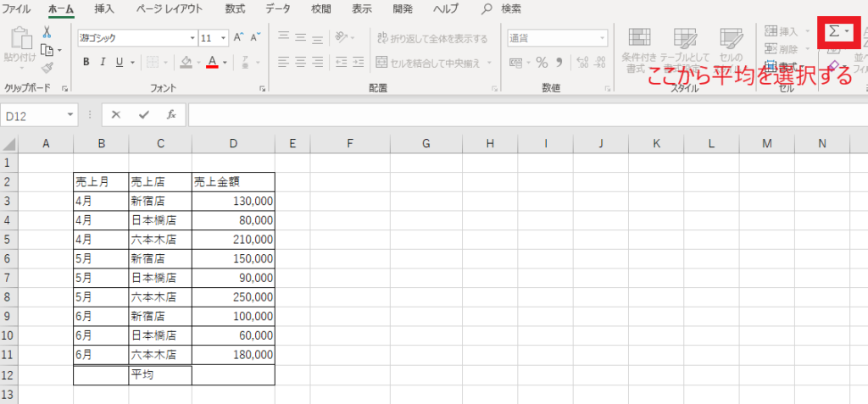The width and height of the screenshot is (868, 404).
Task: Click 条件付き書式 conditional formatting
Action: 639,51
